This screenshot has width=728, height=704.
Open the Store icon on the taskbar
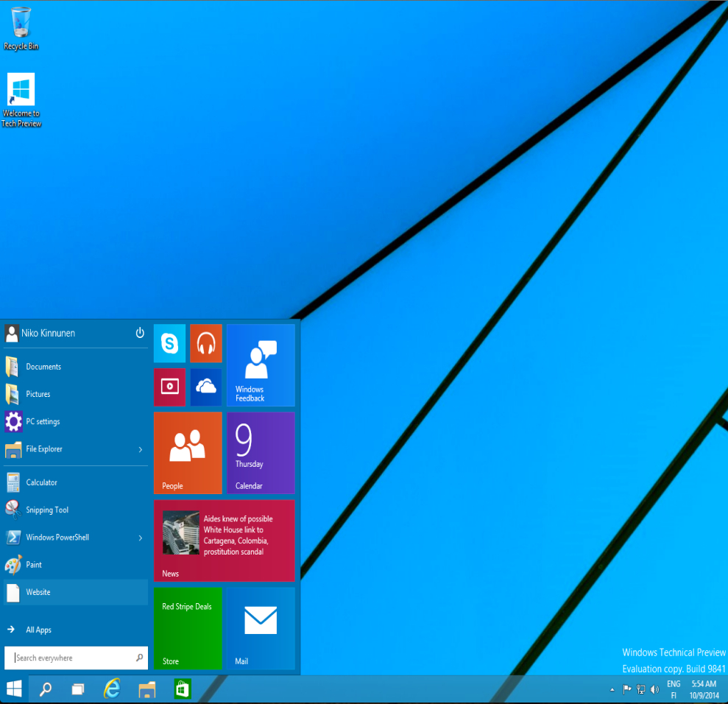182,689
